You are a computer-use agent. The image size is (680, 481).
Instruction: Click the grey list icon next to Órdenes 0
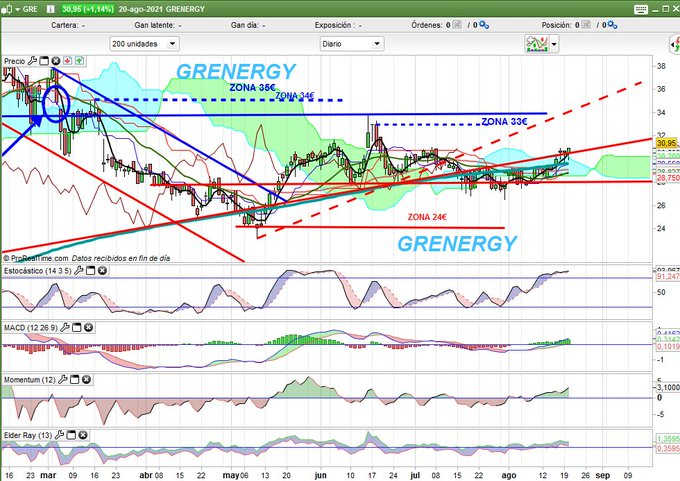pyautogui.click(x=457, y=25)
